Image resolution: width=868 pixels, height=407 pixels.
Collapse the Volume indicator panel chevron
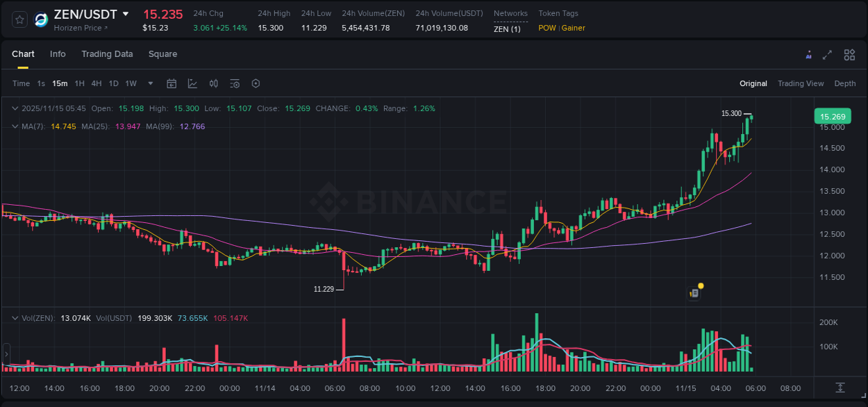(15, 317)
